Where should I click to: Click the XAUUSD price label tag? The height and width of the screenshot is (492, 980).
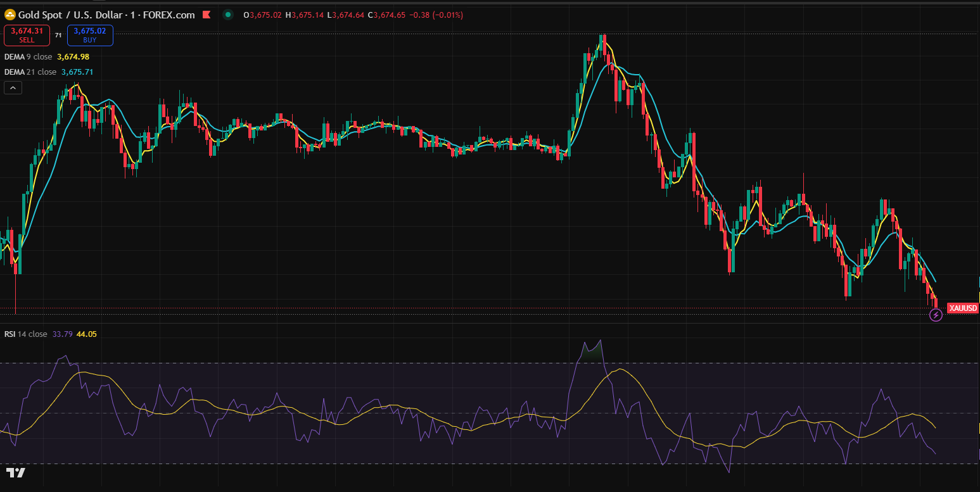point(963,308)
